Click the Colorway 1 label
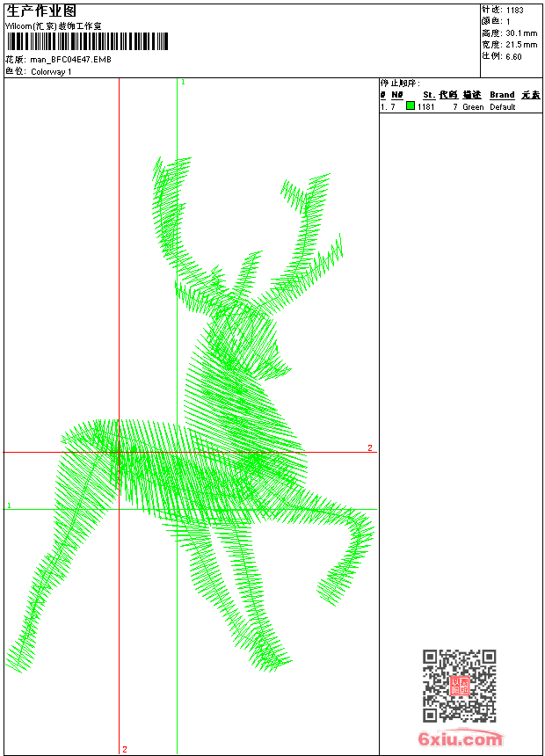The height and width of the screenshot is (756, 545). click(51, 72)
